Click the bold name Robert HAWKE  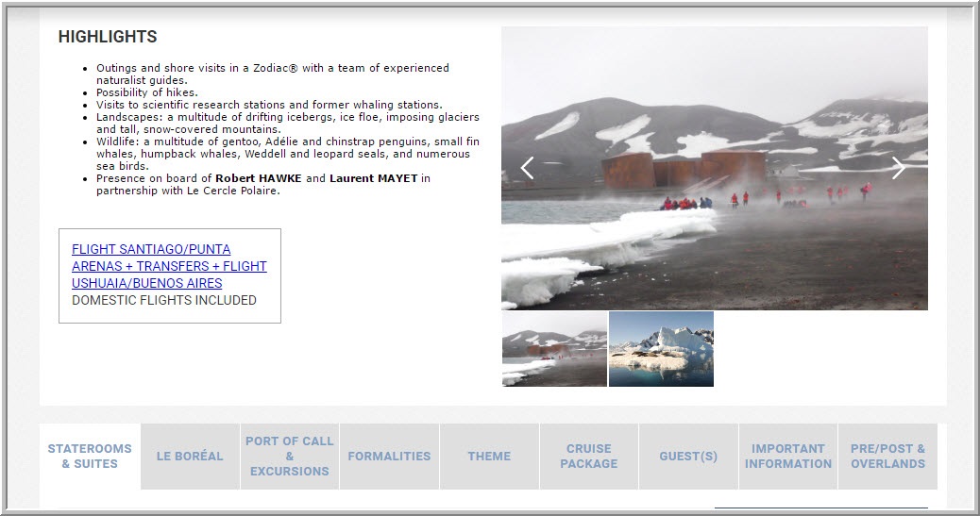pos(258,178)
